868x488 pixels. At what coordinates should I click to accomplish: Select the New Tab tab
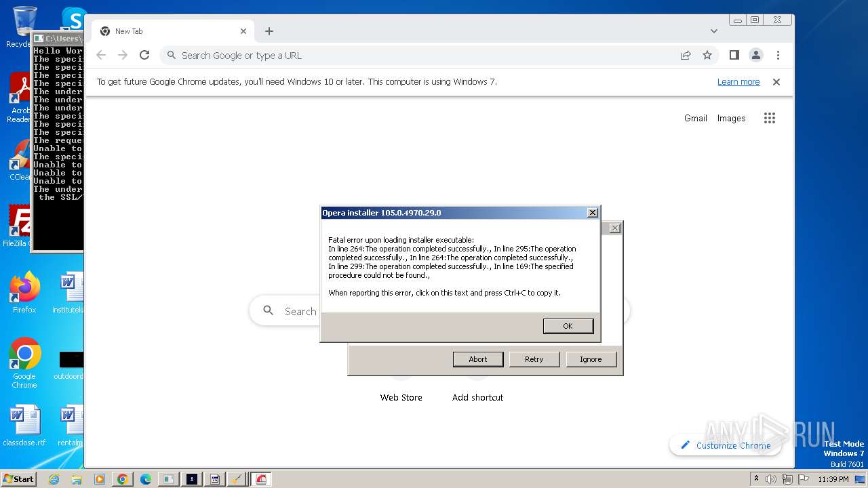coord(173,31)
